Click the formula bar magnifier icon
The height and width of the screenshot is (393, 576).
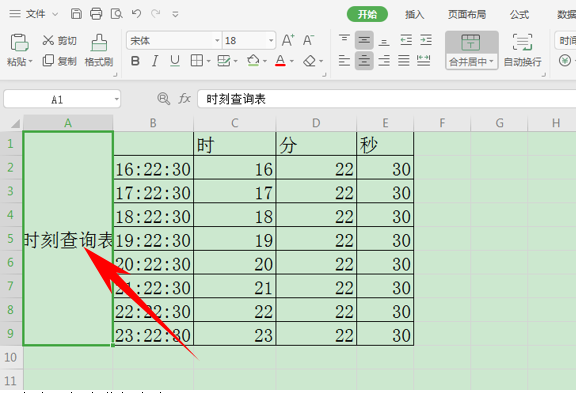click(x=163, y=99)
